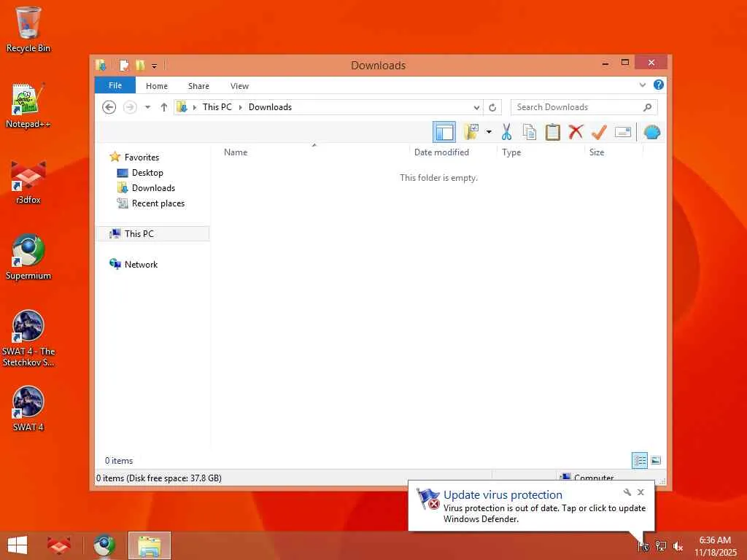Screen dimensions: 747x560
Task: Open the folder options dropdown arrow
Action: pyautogui.click(x=489, y=132)
